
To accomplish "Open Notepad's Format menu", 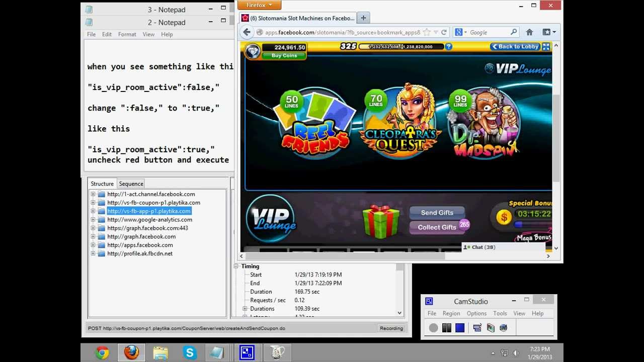I will click(127, 34).
